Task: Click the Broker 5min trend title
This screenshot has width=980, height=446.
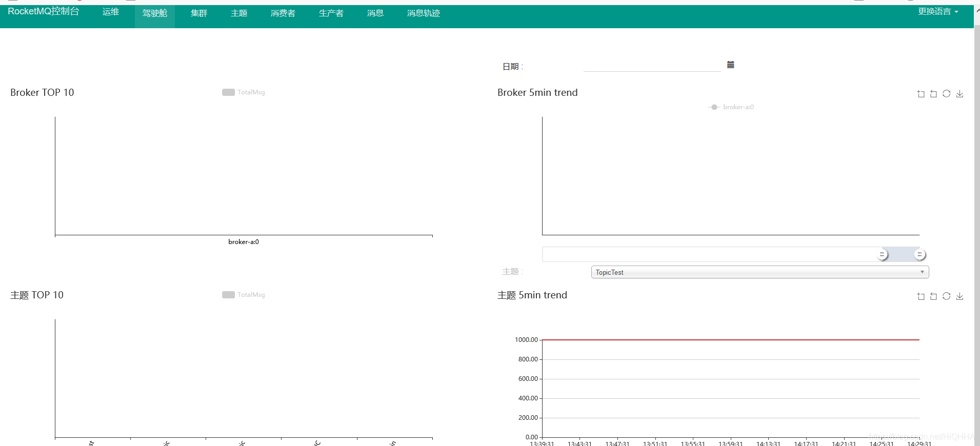Action: point(537,93)
